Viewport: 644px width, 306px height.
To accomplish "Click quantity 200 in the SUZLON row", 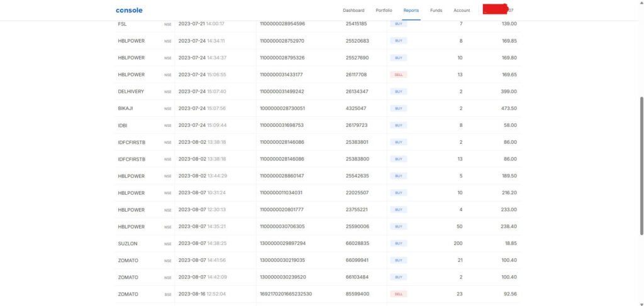I will coord(458,244).
